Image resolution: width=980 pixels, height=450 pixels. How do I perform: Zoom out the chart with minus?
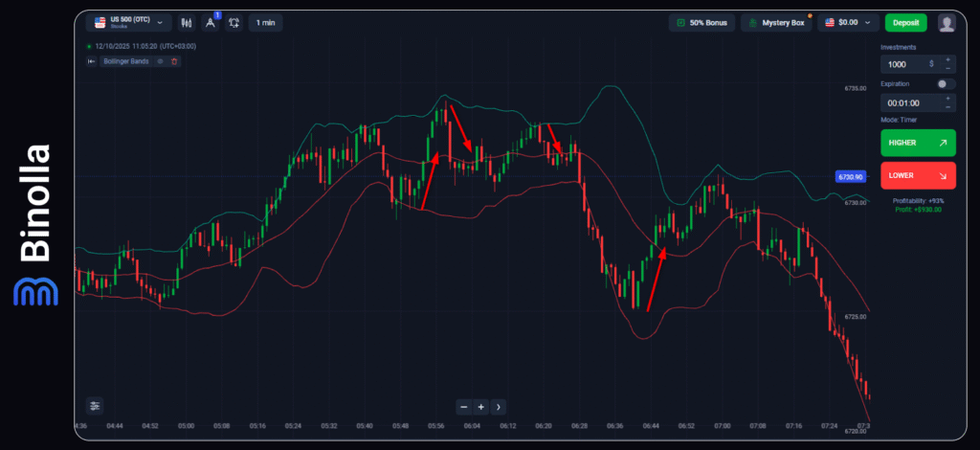tap(464, 406)
